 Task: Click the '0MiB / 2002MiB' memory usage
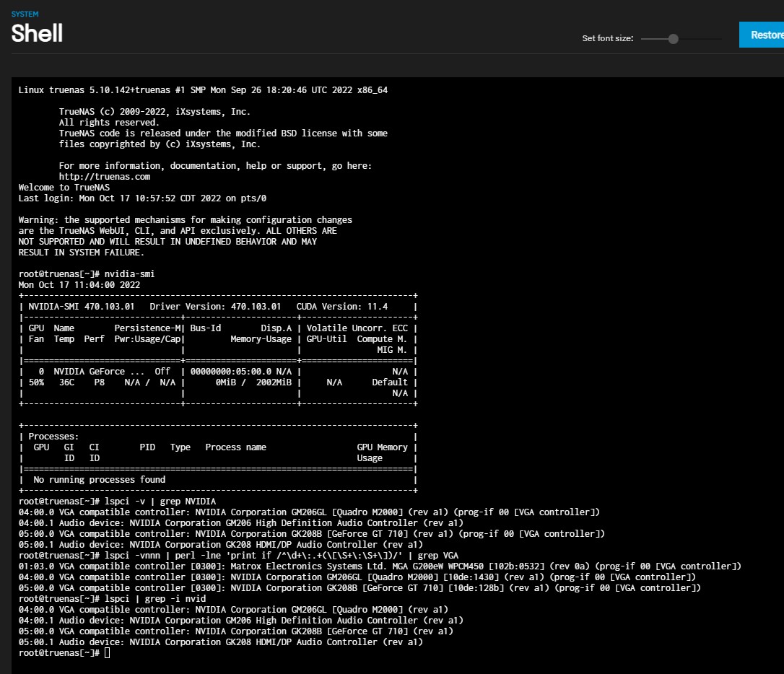pyautogui.click(x=253, y=382)
